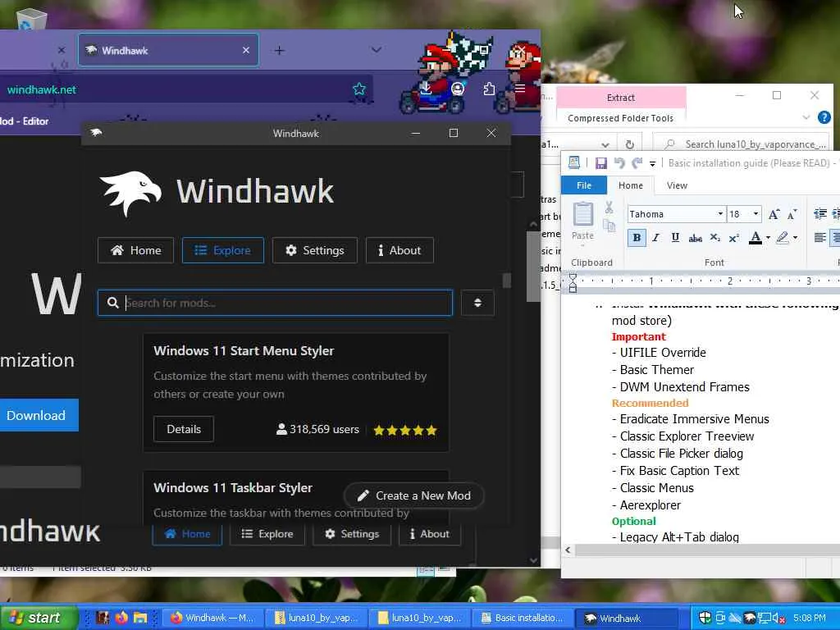840x630 pixels.
Task: Click the five-star rating on Start Menu Styler
Action: click(x=405, y=430)
